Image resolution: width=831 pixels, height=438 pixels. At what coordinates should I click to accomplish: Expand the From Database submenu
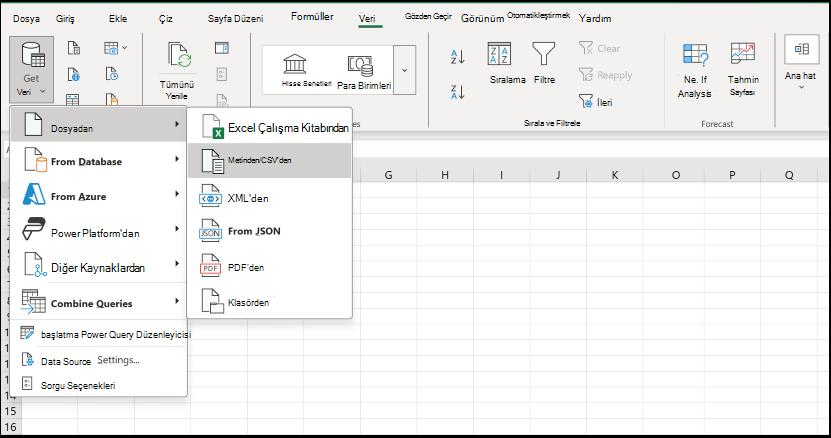point(99,161)
